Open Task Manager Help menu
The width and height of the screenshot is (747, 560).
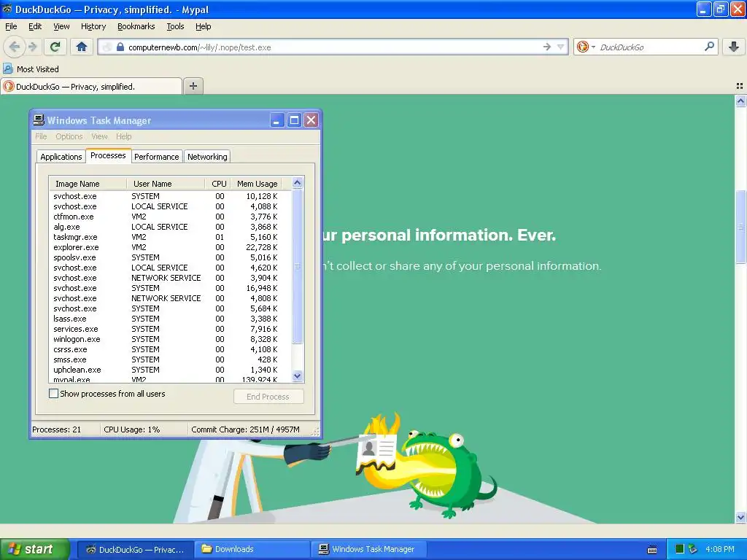click(x=123, y=136)
